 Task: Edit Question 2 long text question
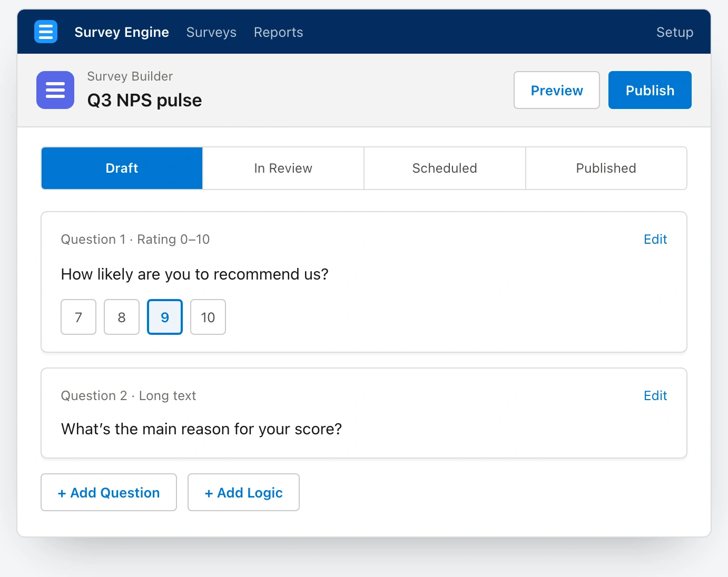click(x=655, y=395)
